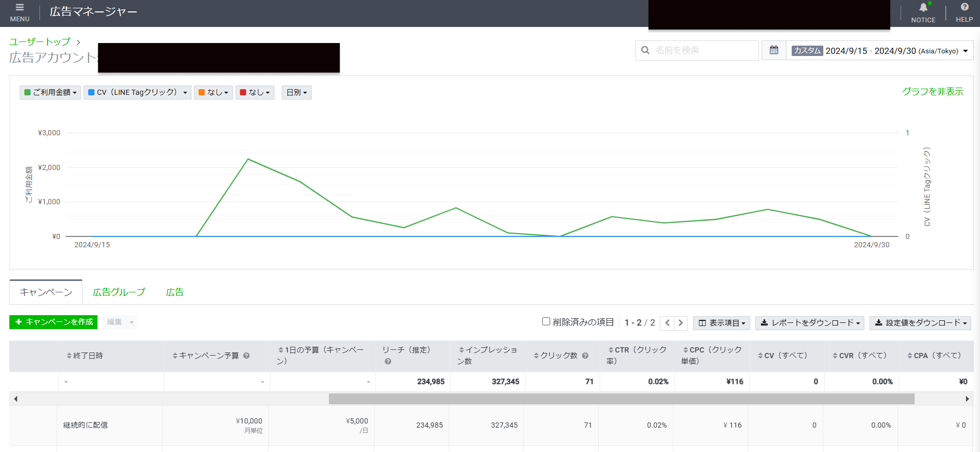Open the MENU hamburger icon
980x452 pixels.
point(20,8)
